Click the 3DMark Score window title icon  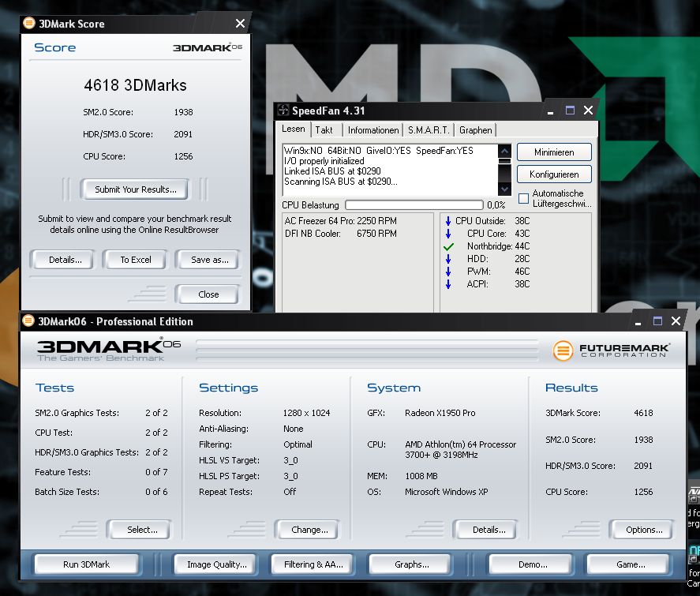tap(29, 23)
